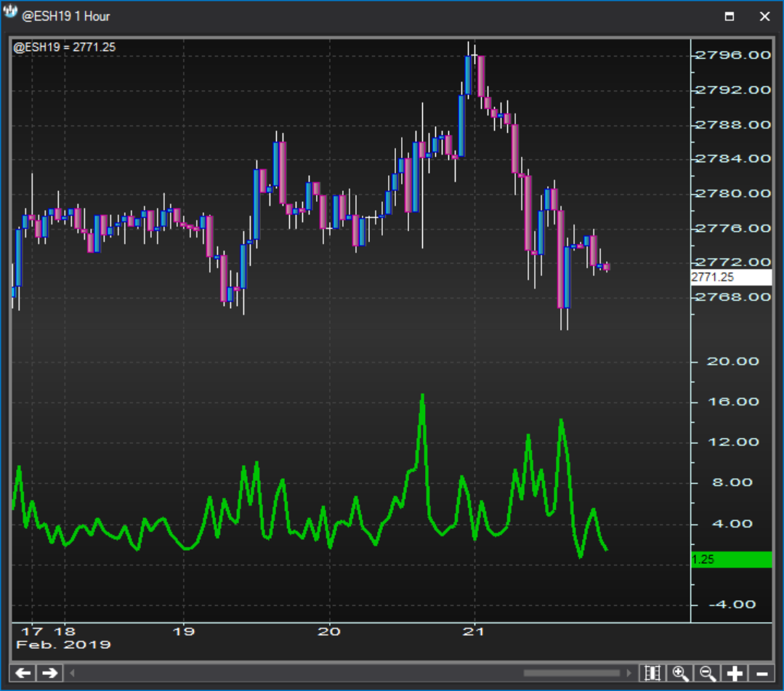The width and height of the screenshot is (784, 691).
Task: Maximize the @ESH19 chart window
Action: pos(730,17)
